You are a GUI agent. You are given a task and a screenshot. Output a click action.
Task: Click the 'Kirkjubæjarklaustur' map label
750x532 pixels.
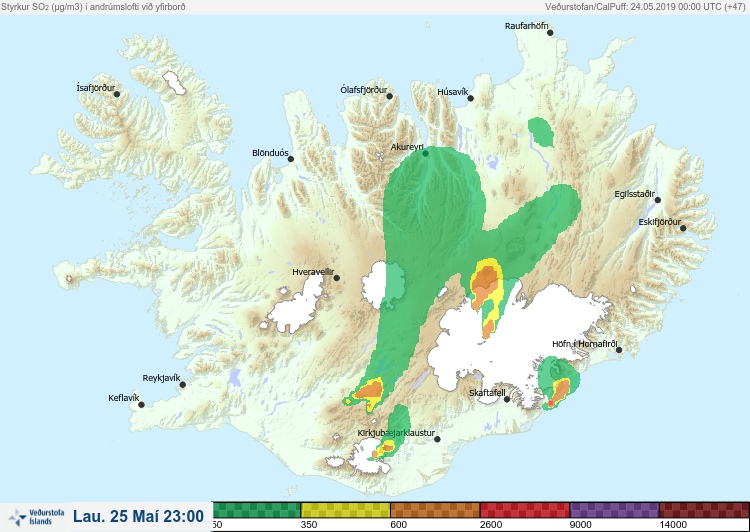pos(396,433)
